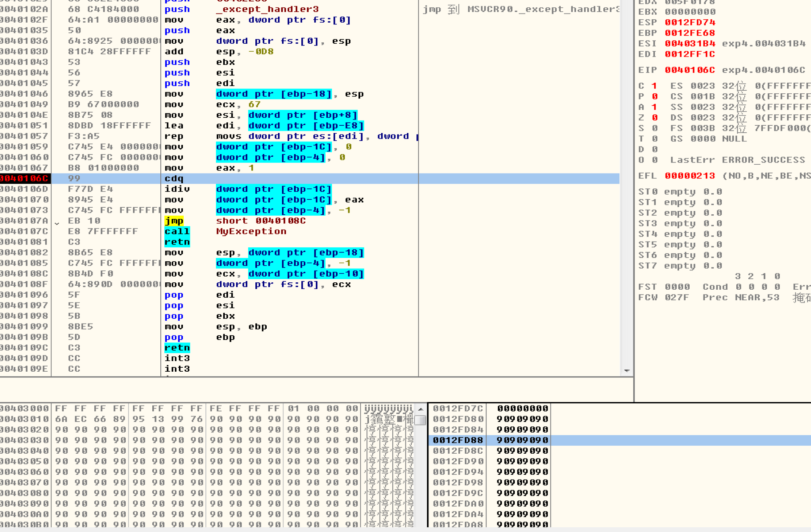The height and width of the screenshot is (532, 811).
Task: Select mov ecx, 67 instruction row
Action: 212,104
